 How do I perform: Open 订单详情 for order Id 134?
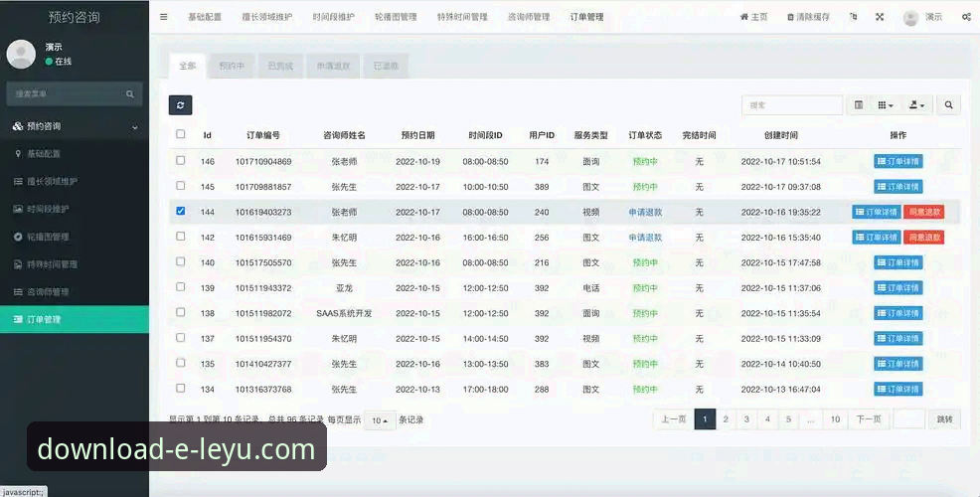898,389
